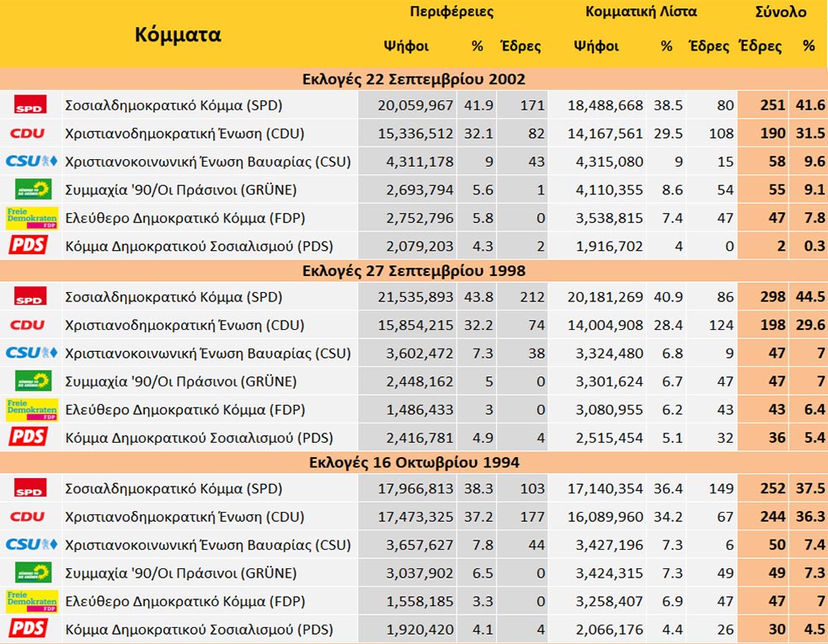Click the votes value 4,311,178
Image resolution: width=828 pixels, height=644 pixels.
(419, 162)
